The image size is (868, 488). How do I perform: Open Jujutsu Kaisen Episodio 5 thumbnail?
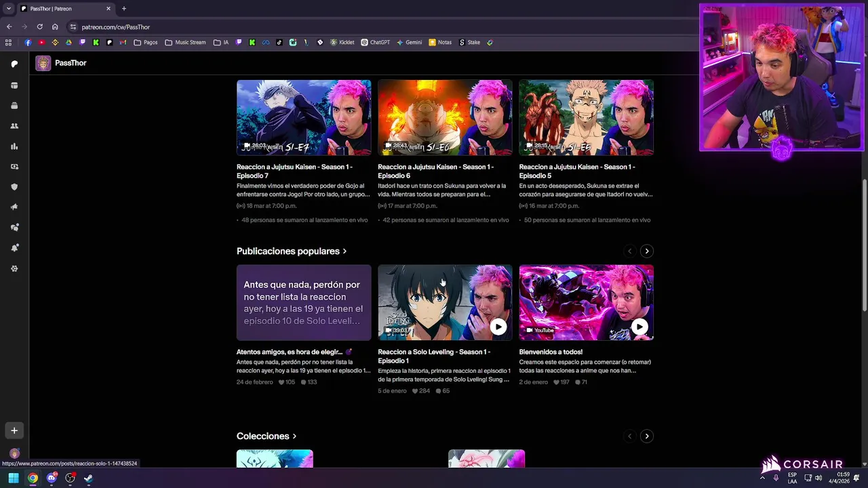pos(586,118)
